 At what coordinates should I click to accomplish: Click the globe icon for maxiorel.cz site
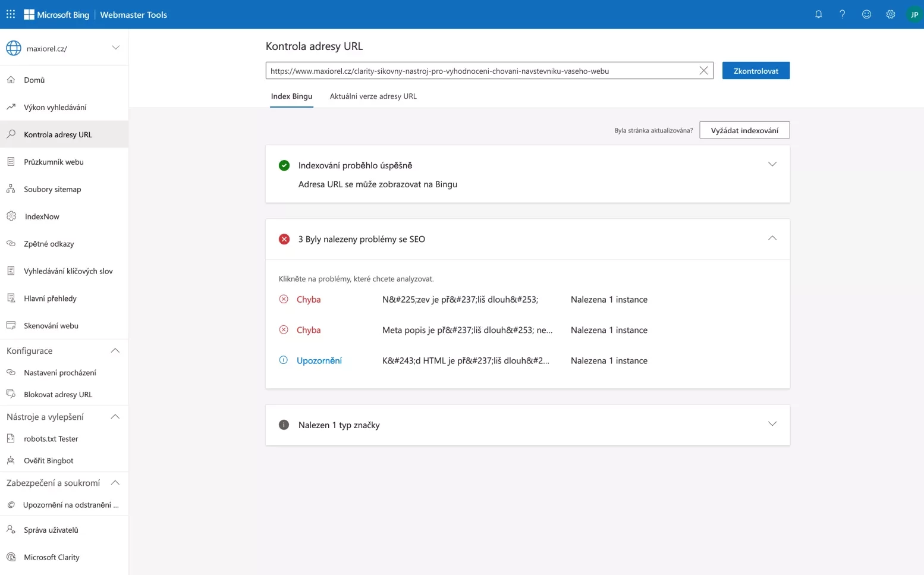tap(14, 48)
